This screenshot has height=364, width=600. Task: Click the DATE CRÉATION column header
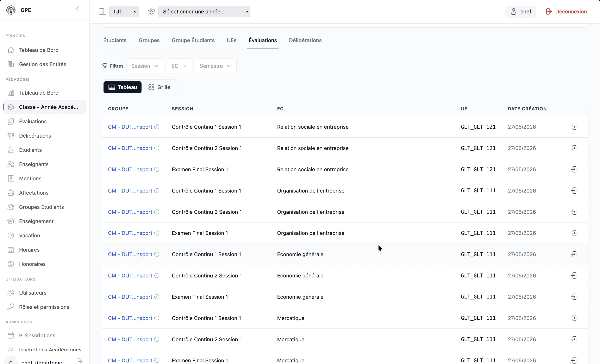(x=527, y=109)
